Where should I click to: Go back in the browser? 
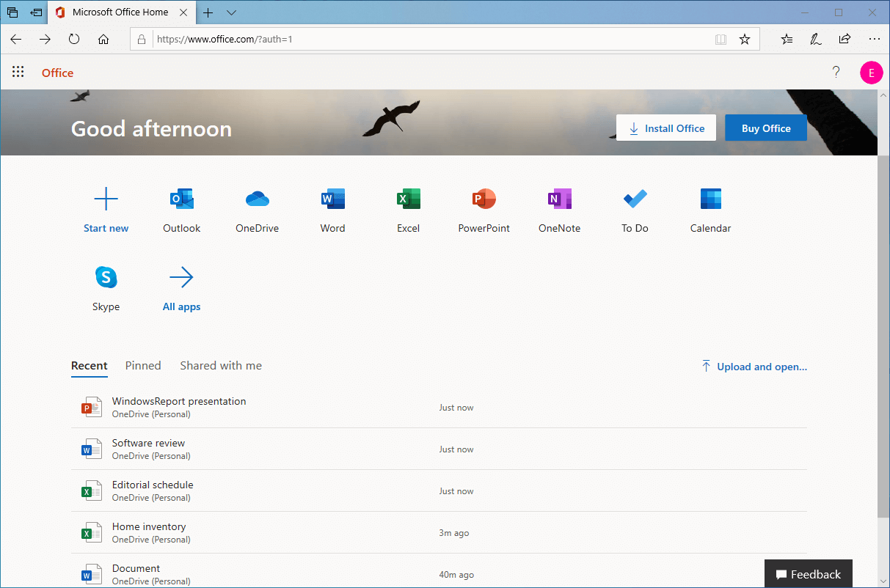point(16,39)
